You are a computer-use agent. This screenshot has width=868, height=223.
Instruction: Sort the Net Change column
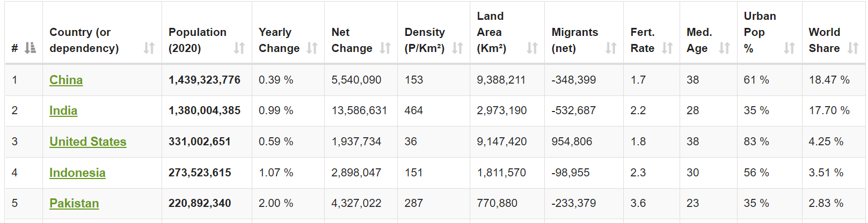[385, 48]
